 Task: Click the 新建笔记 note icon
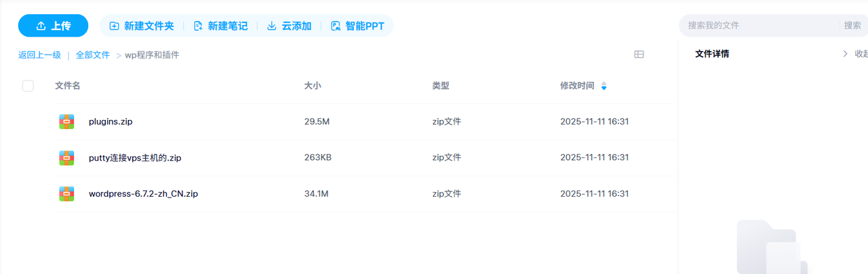click(198, 26)
